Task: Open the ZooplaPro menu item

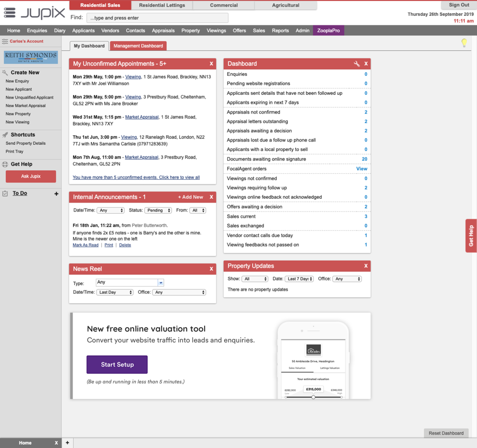Action: (328, 31)
